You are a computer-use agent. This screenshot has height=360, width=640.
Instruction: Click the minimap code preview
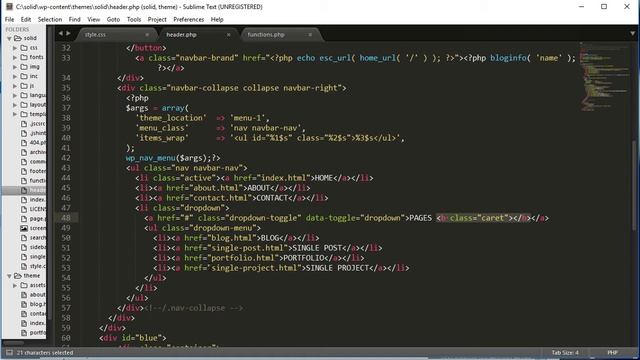pos(604,76)
